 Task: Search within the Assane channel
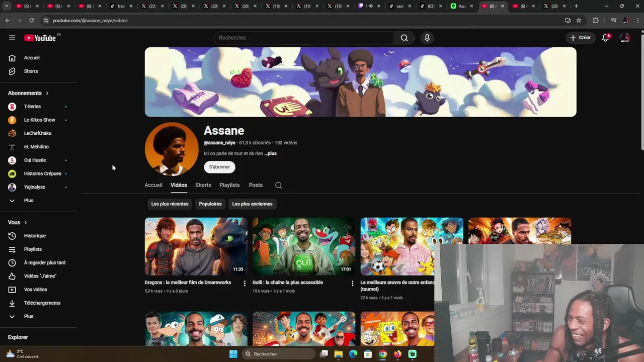(278, 185)
